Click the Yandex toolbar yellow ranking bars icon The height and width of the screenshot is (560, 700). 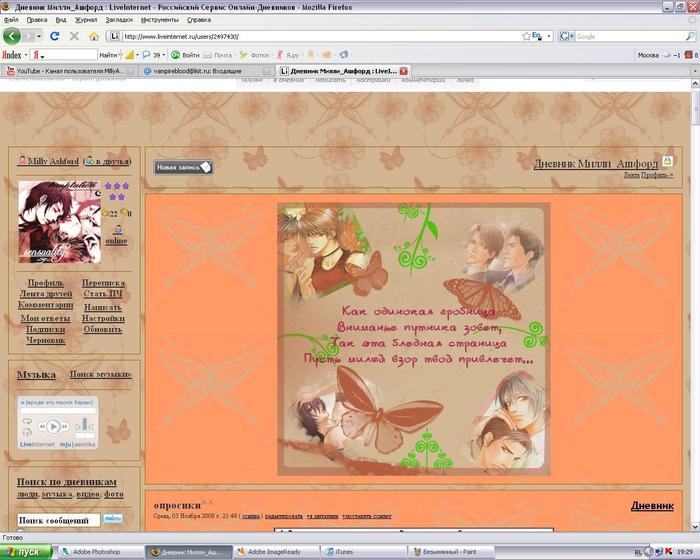tap(129, 55)
